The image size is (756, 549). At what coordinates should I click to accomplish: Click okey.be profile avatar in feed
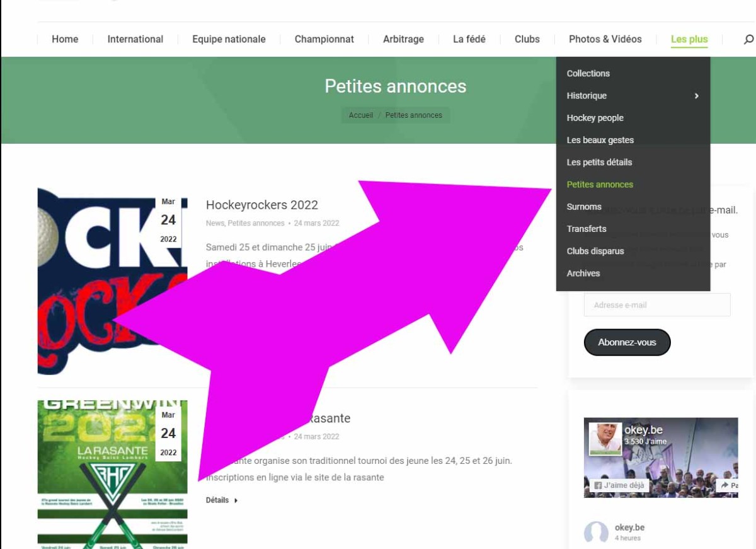click(x=596, y=533)
